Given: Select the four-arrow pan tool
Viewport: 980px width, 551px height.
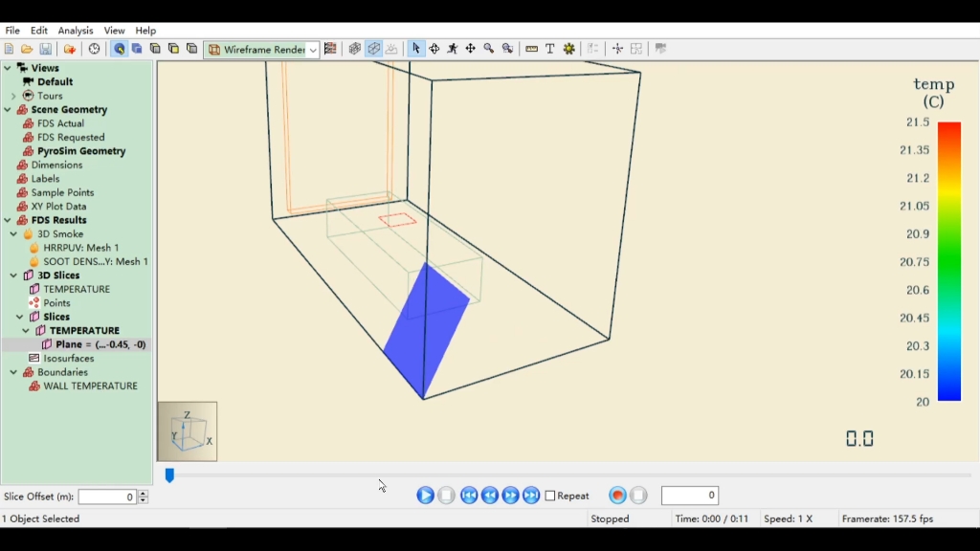Looking at the screenshot, I should (471, 49).
